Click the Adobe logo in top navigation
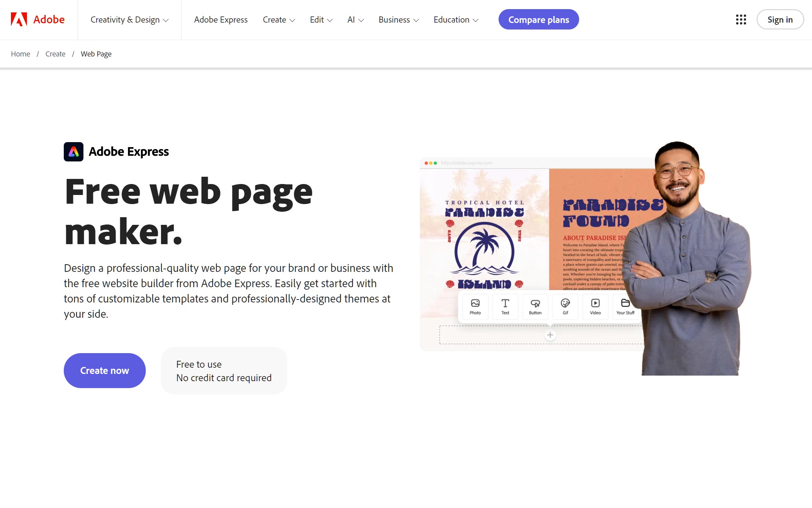The image size is (812, 508). click(x=37, y=19)
